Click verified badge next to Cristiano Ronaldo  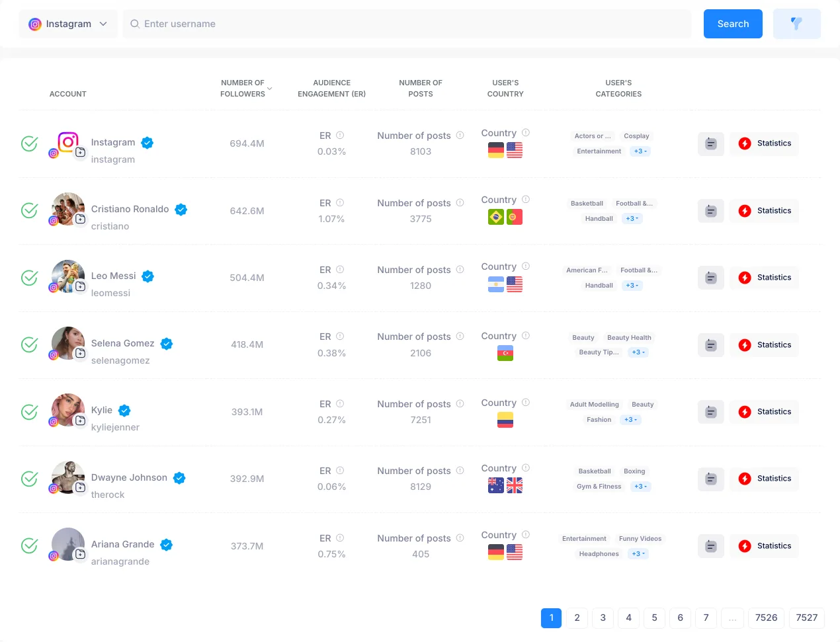[181, 210]
